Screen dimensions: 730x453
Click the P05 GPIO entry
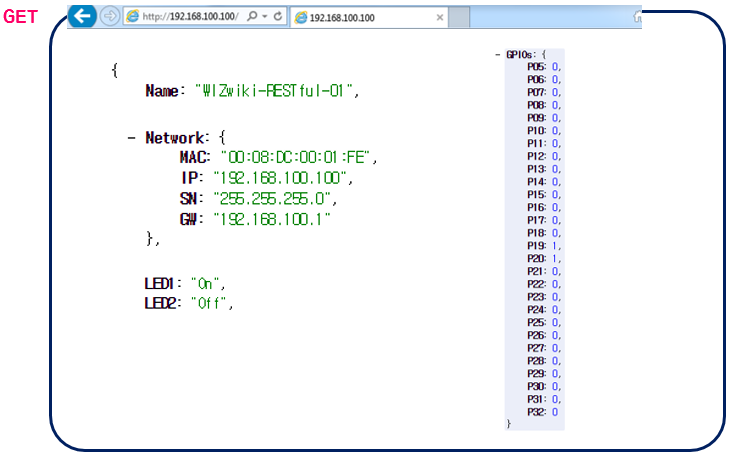544,67
